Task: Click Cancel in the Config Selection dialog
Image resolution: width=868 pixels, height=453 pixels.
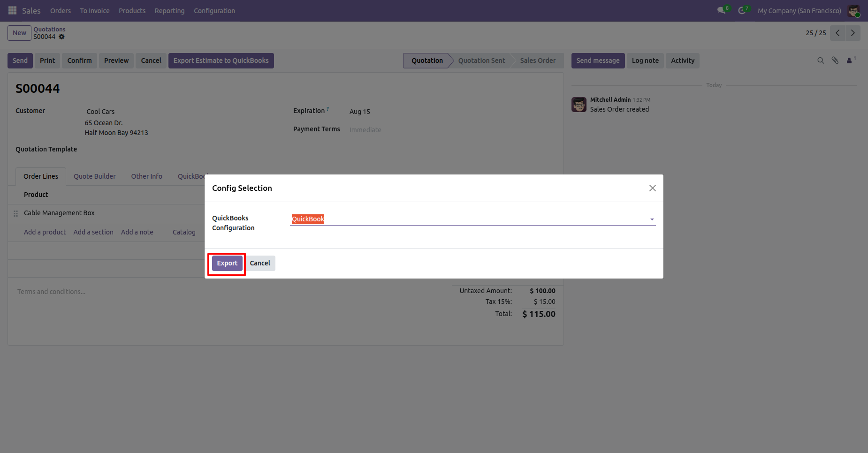Action: point(260,263)
